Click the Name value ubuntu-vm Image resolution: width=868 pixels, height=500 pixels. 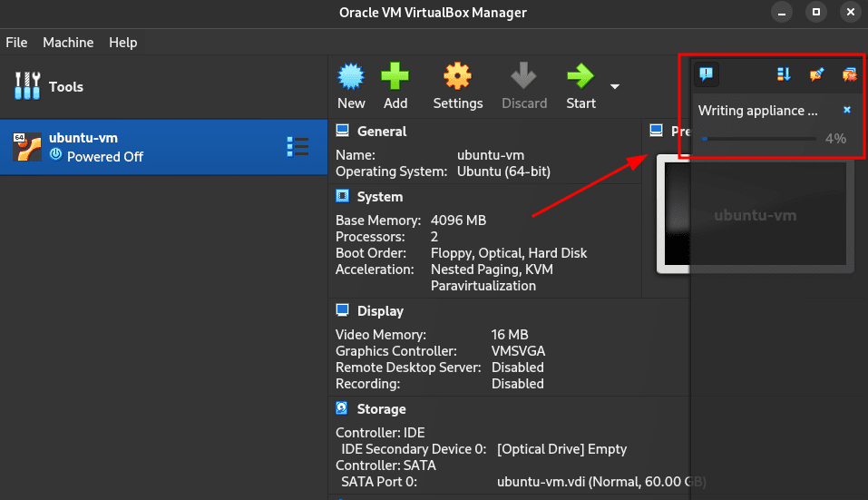(x=491, y=155)
